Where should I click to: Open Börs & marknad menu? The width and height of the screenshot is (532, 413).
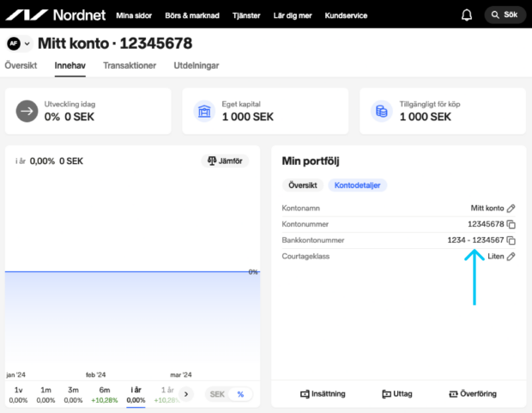pyautogui.click(x=192, y=15)
